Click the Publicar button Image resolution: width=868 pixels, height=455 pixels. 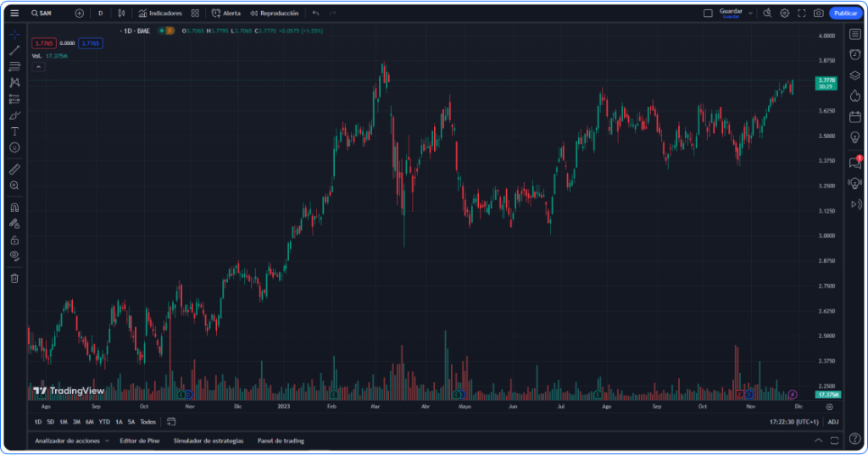click(x=844, y=14)
